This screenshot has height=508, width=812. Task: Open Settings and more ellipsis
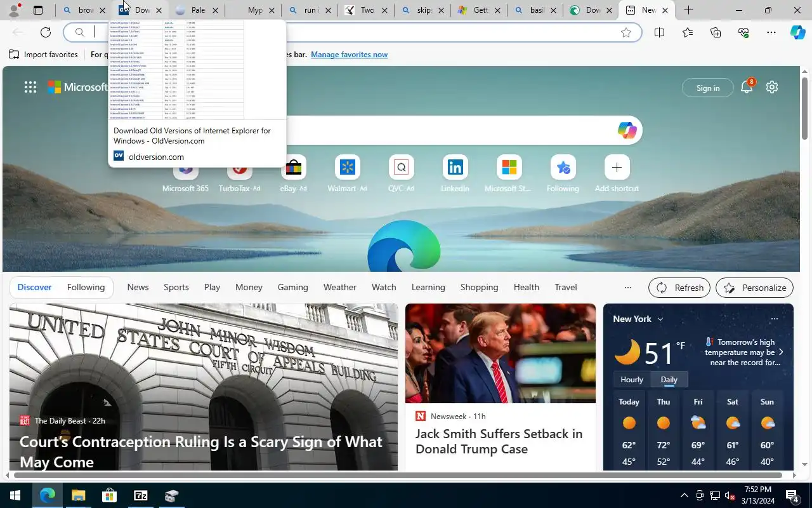pos(771,32)
